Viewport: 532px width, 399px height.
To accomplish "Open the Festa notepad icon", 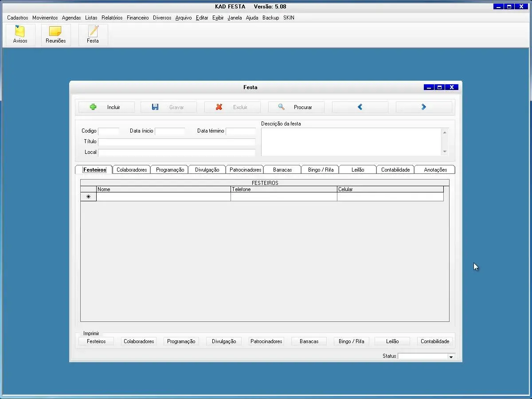I will [93, 35].
